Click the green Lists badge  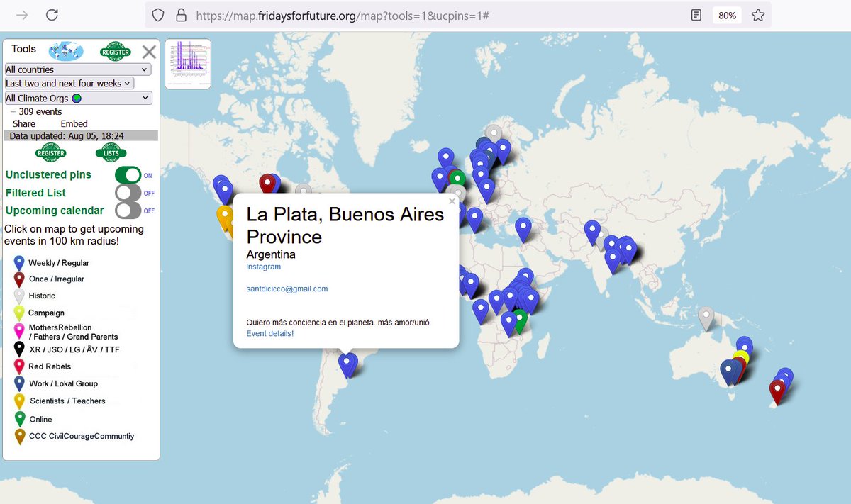click(x=111, y=152)
